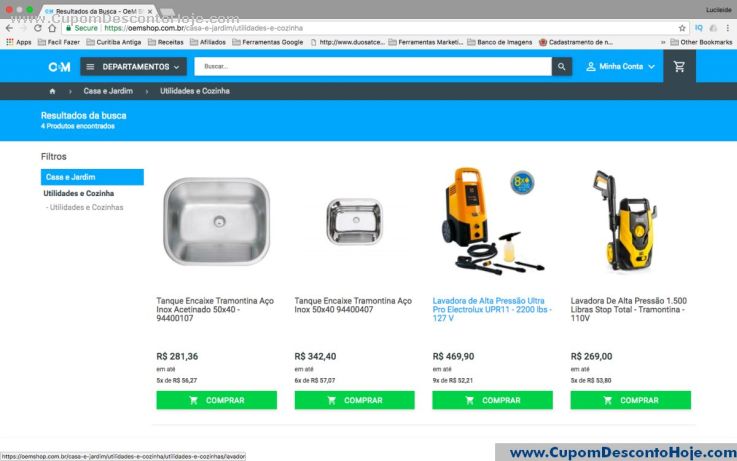This screenshot has height=461, width=737.
Task: Open Lavadora Electrolux UPR11 product link
Action: point(492,309)
